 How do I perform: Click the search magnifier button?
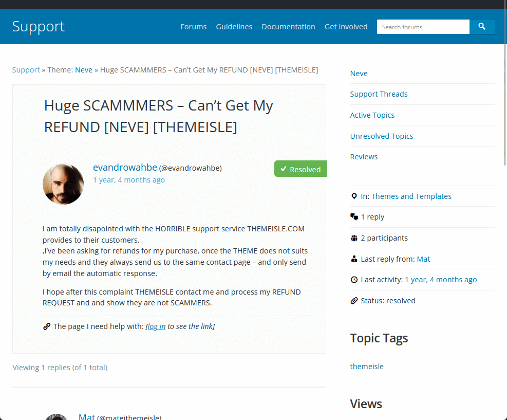[482, 27]
